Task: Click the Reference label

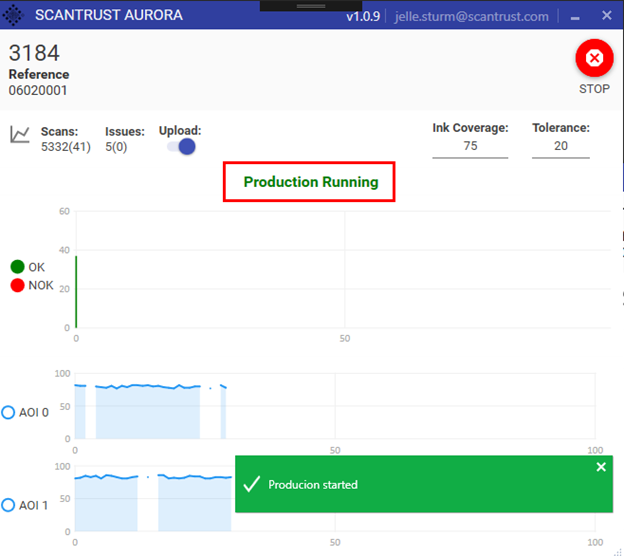Action: (x=39, y=74)
